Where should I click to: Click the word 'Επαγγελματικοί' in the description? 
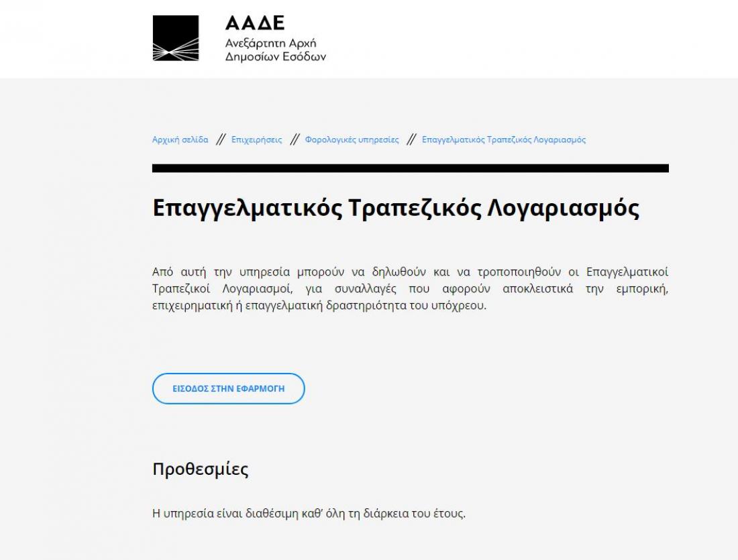(627, 272)
